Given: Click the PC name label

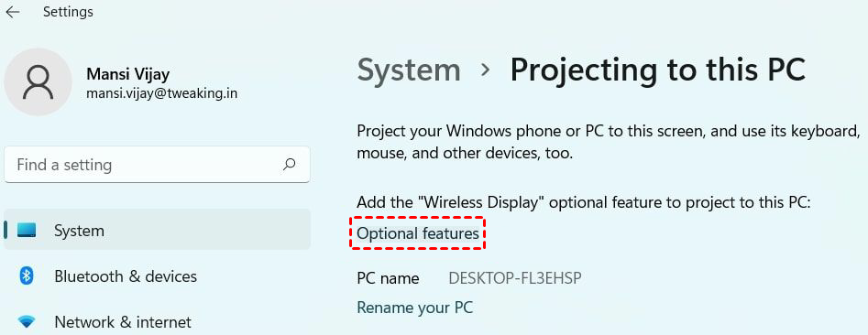Looking at the screenshot, I should 388,278.
